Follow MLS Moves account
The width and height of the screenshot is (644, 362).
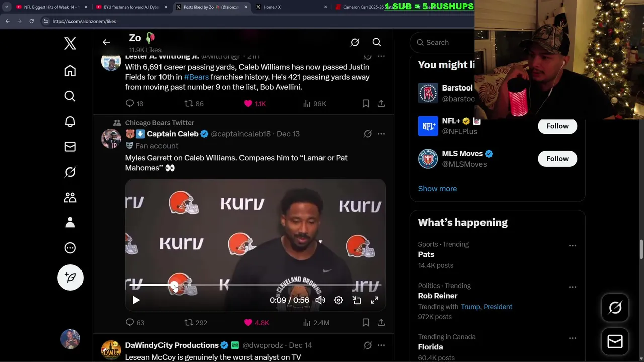tap(557, 159)
